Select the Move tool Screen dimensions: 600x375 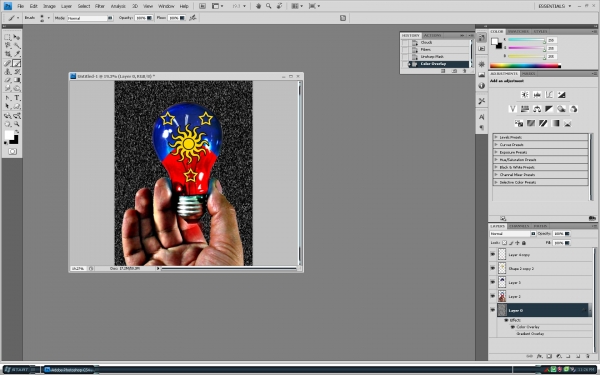[x=17, y=38]
